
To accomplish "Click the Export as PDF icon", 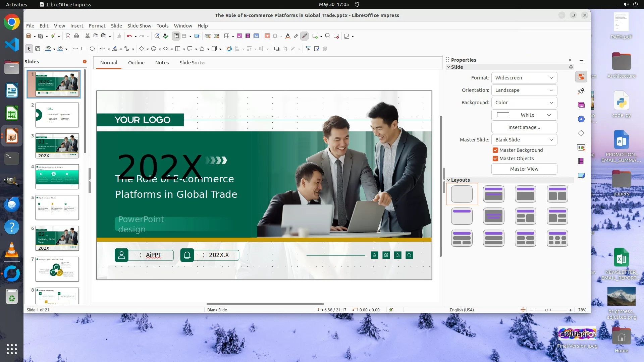I will (x=68, y=36).
